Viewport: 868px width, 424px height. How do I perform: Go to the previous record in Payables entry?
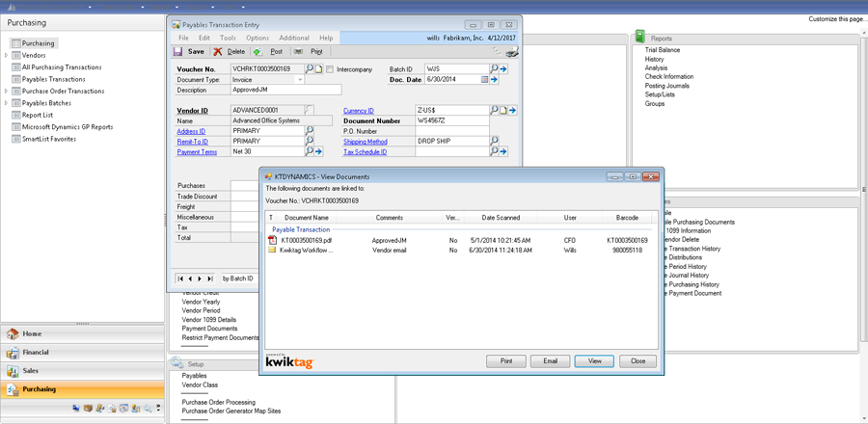point(190,278)
